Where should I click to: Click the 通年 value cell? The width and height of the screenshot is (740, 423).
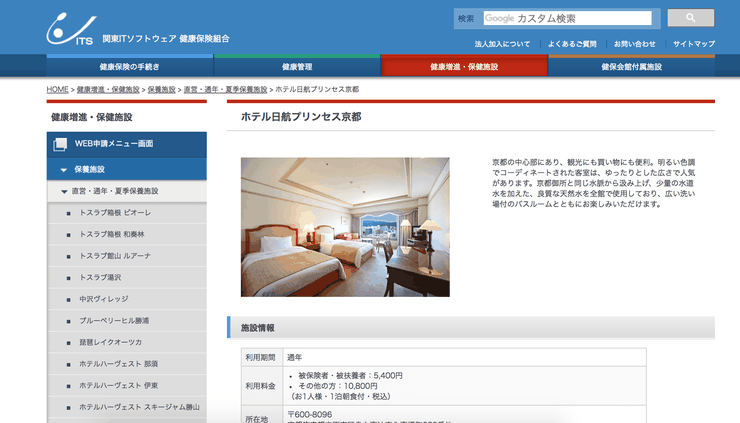[465, 357]
